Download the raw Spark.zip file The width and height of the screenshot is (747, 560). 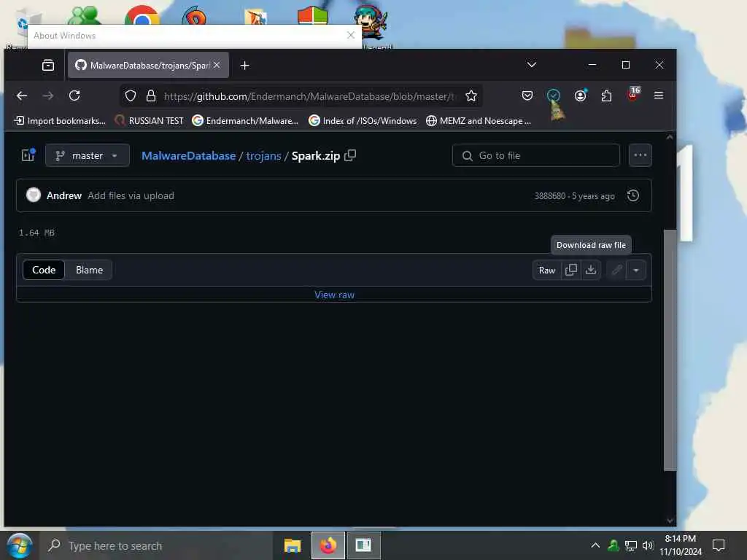(x=591, y=270)
